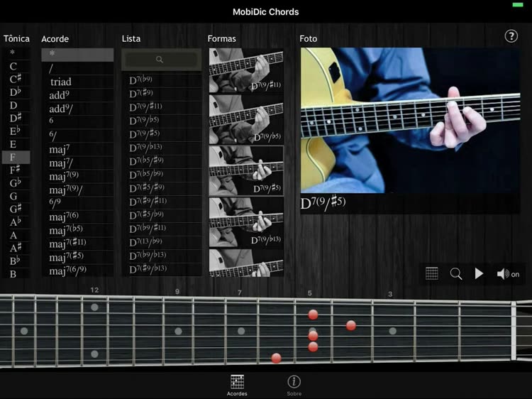The height and width of the screenshot is (399, 532).
Task: Choose tonic D♭
Action: [16, 92]
